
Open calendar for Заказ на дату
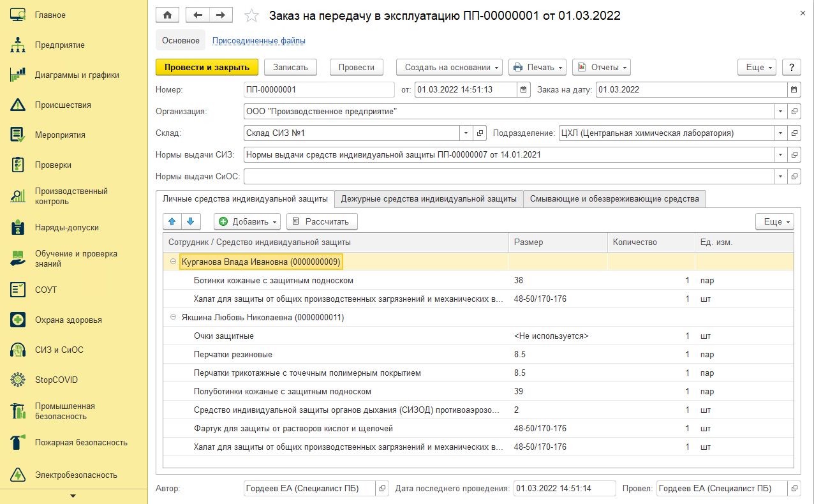point(794,89)
